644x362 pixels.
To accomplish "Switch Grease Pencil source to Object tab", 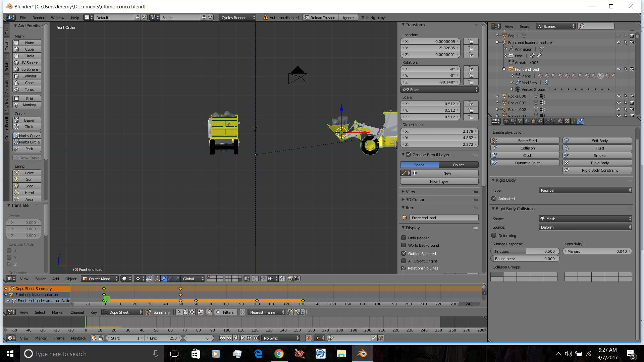I will (459, 165).
